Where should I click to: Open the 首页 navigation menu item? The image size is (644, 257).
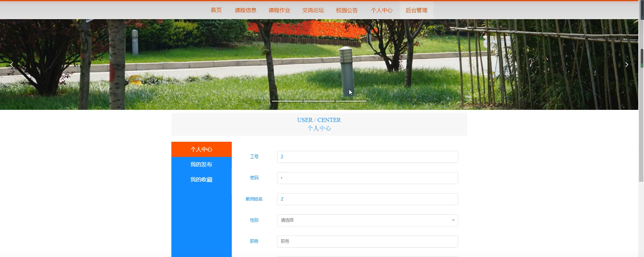pyautogui.click(x=216, y=10)
